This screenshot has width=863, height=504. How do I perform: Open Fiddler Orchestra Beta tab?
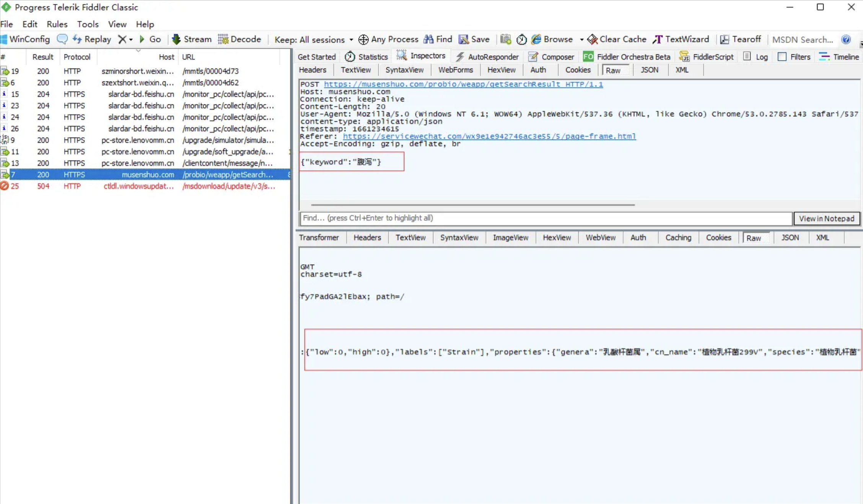pos(627,57)
